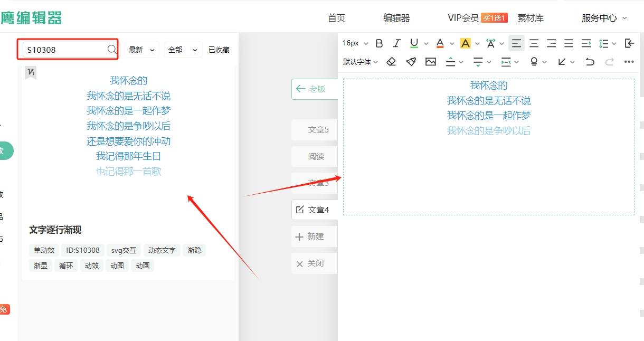Screen dimensions: 644x341
Task: Pick the yellow text highlight color
Action: pyautogui.click(x=465, y=43)
